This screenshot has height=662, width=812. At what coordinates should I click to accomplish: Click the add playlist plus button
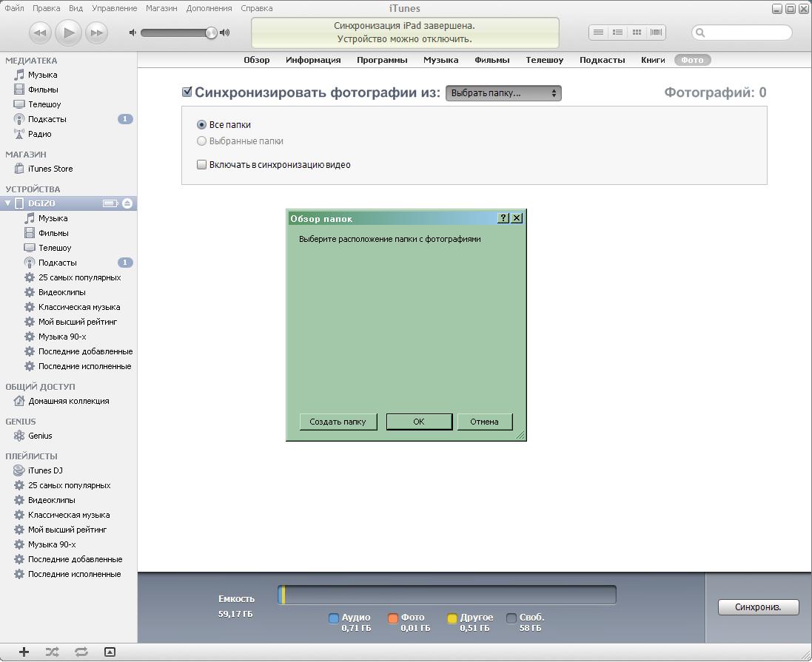tap(24, 652)
